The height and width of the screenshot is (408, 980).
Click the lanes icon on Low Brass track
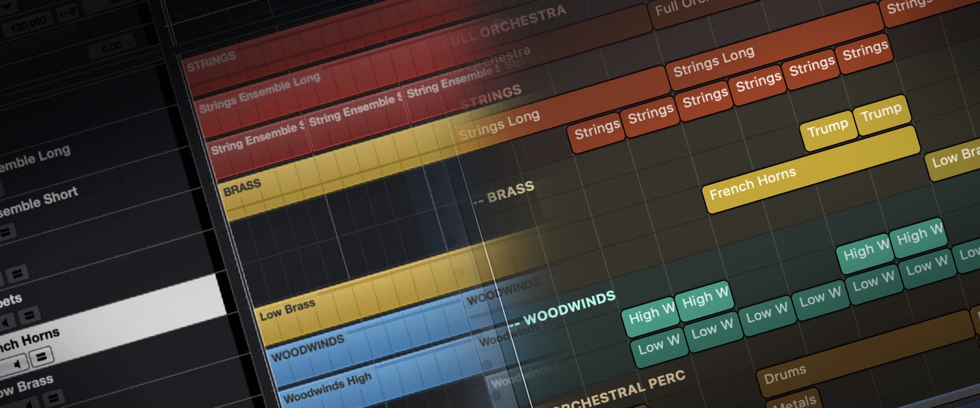52,396
